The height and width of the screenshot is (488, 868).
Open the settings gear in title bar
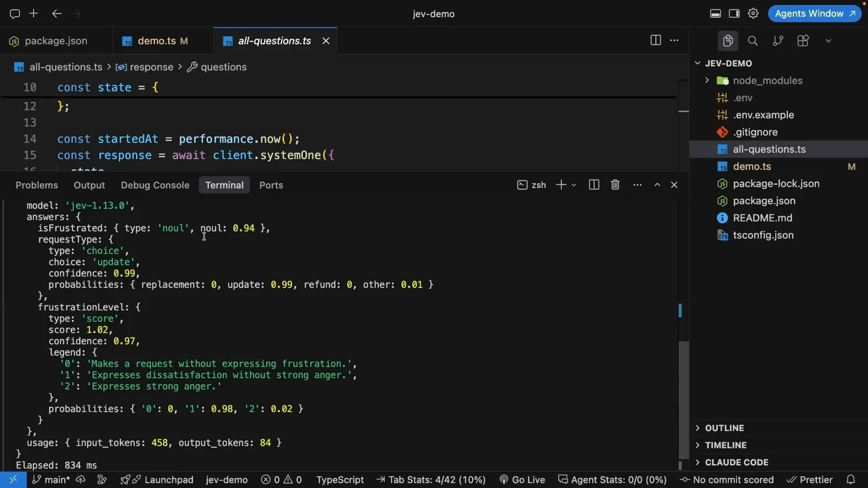coord(753,14)
